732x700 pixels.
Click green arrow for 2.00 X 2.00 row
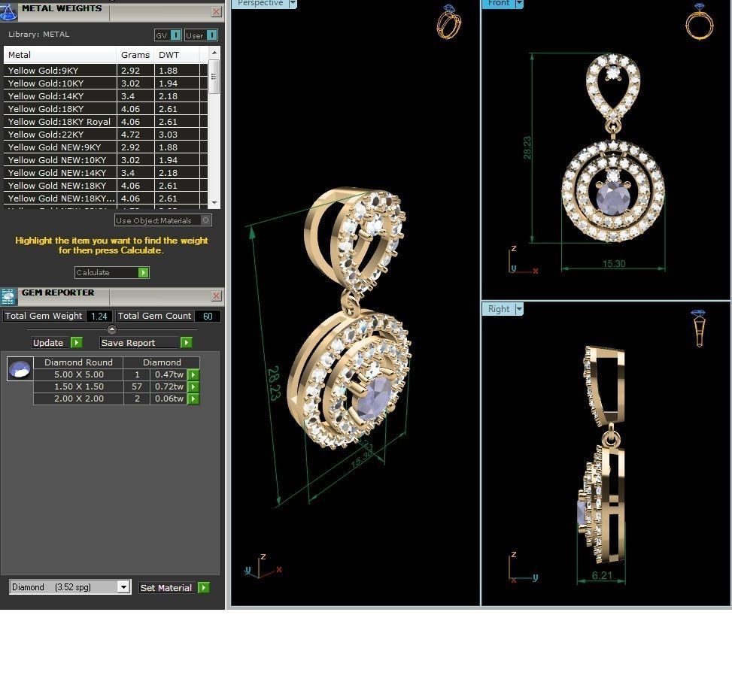[193, 399]
